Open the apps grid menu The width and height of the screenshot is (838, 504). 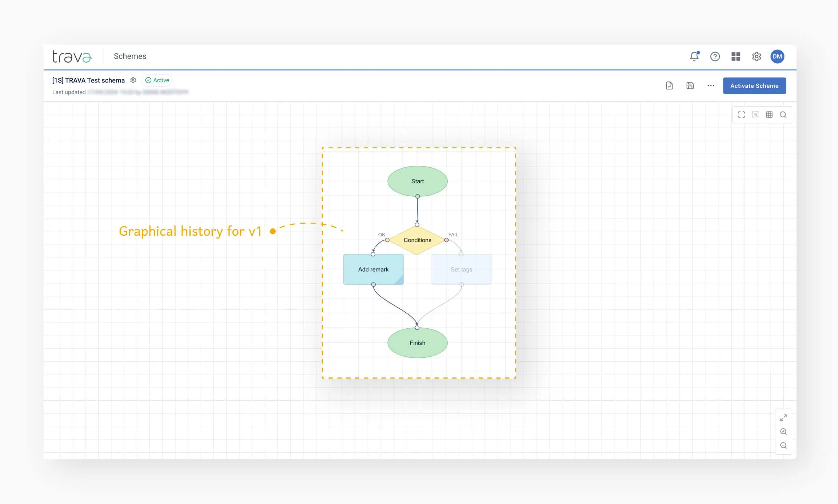point(736,56)
